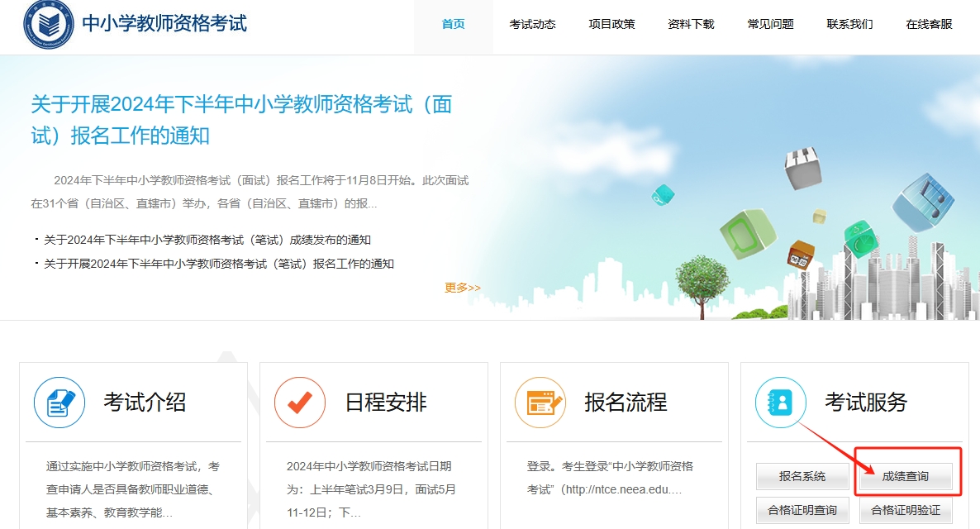Click the 考试介绍 pencil document icon
980x529 pixels.
[59, 403]
